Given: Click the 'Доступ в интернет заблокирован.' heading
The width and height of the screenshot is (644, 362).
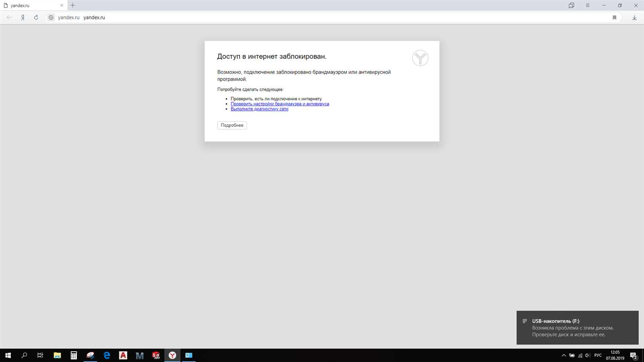Looking at the screenshot, I should point(272,56).
